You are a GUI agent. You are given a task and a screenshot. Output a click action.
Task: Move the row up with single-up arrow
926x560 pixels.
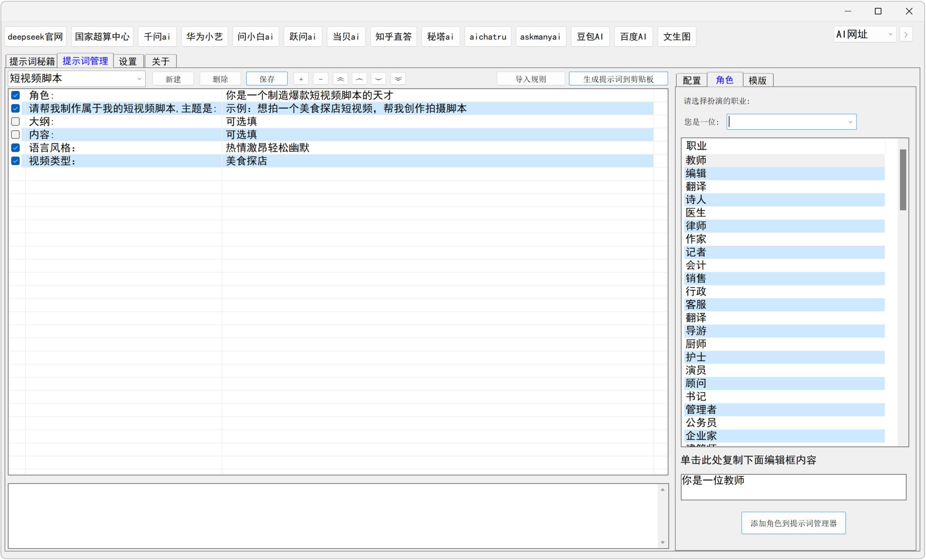[x=359, y=79]
